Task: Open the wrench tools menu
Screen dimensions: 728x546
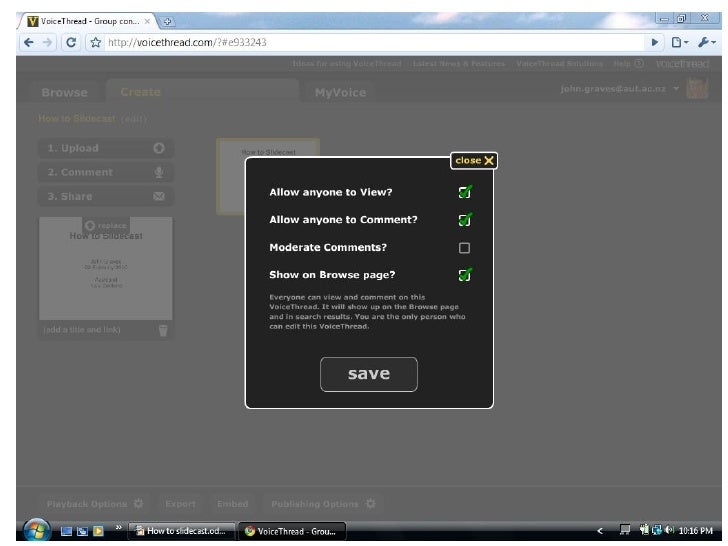Action: coord(707,43)
